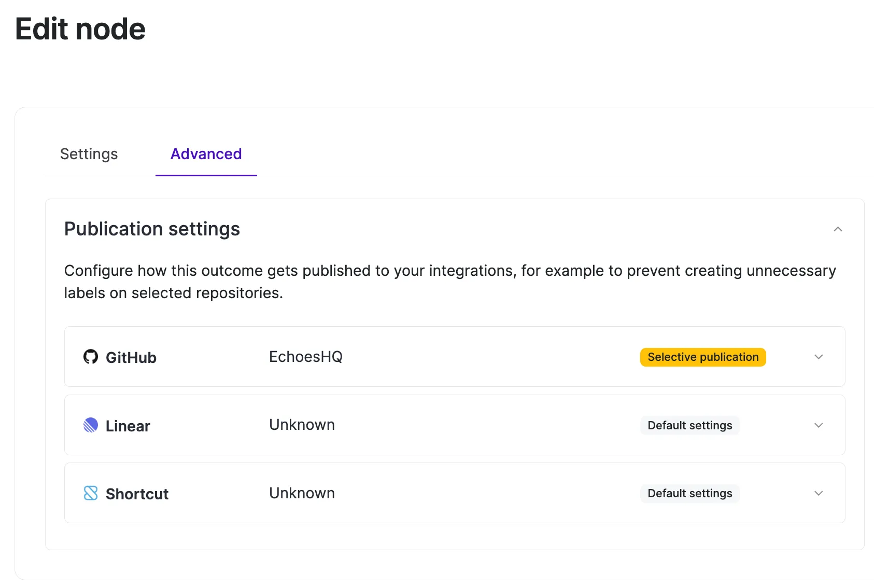Collapse the Publication settings section
874x588 pixels.
(838, 229)
